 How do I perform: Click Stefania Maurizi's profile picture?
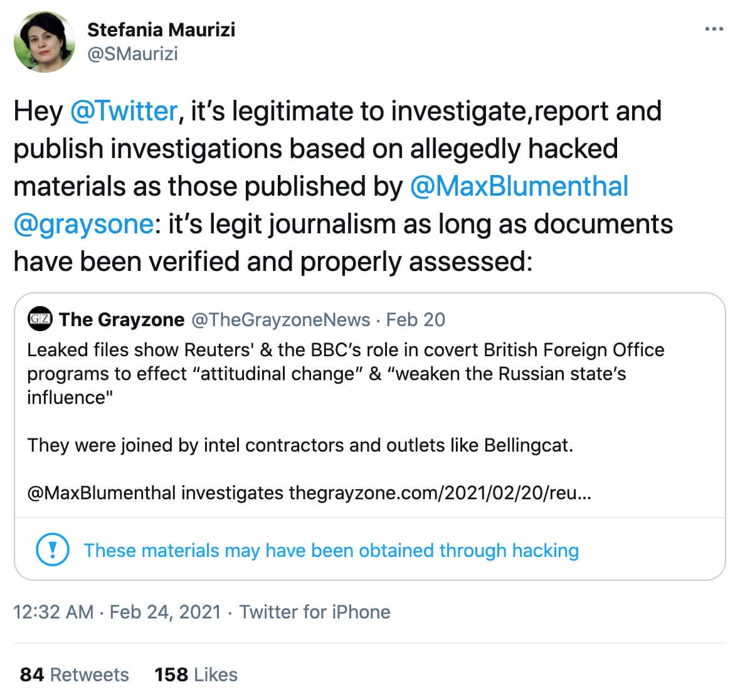coord(45,41)
